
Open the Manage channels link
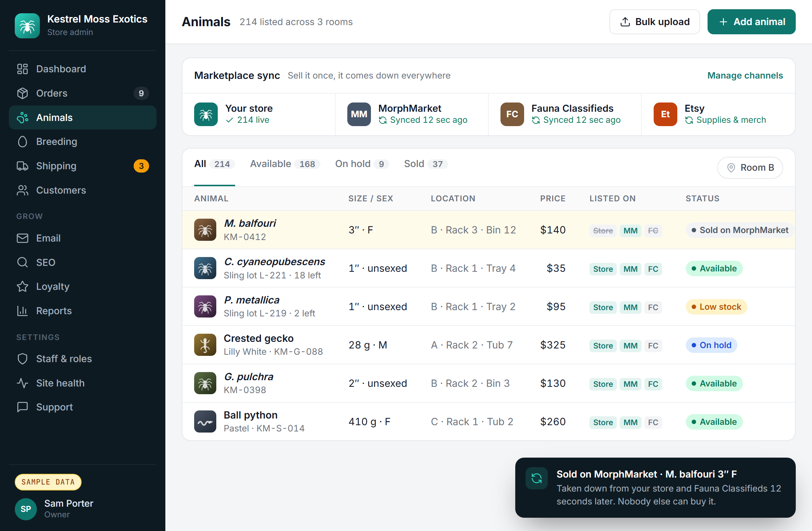pyautogui.click(x=745, y=76)
